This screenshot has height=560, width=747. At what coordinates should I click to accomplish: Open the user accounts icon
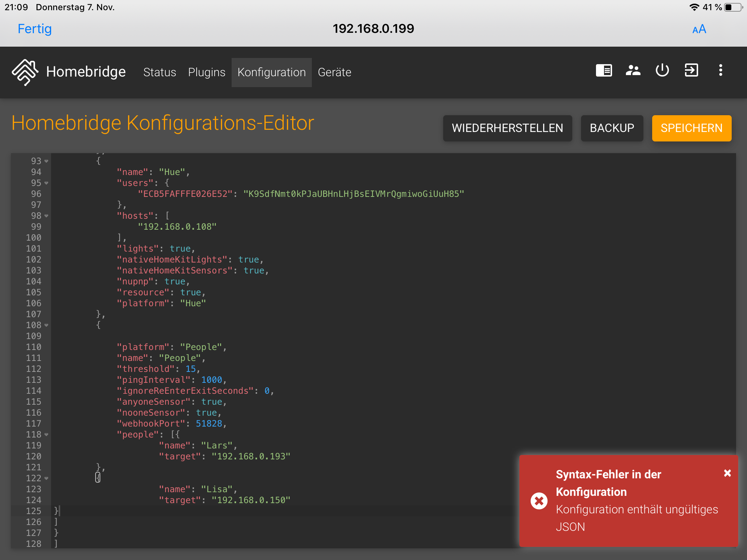633,70
